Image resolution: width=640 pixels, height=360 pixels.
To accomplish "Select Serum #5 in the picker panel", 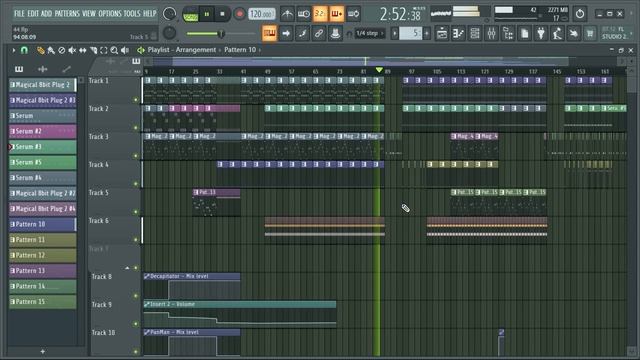I will pos(42,162).
